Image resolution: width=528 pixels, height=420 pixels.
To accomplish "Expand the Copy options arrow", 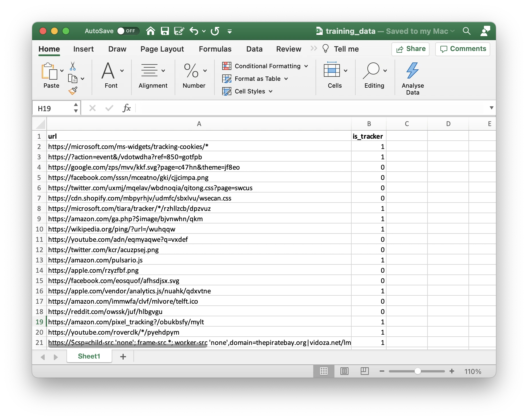I will [x=82, y=79].
